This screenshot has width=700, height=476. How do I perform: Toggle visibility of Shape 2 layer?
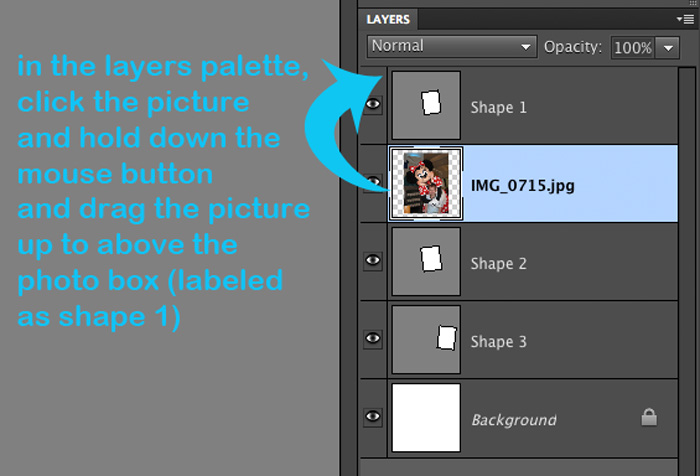tap(373, 260)
